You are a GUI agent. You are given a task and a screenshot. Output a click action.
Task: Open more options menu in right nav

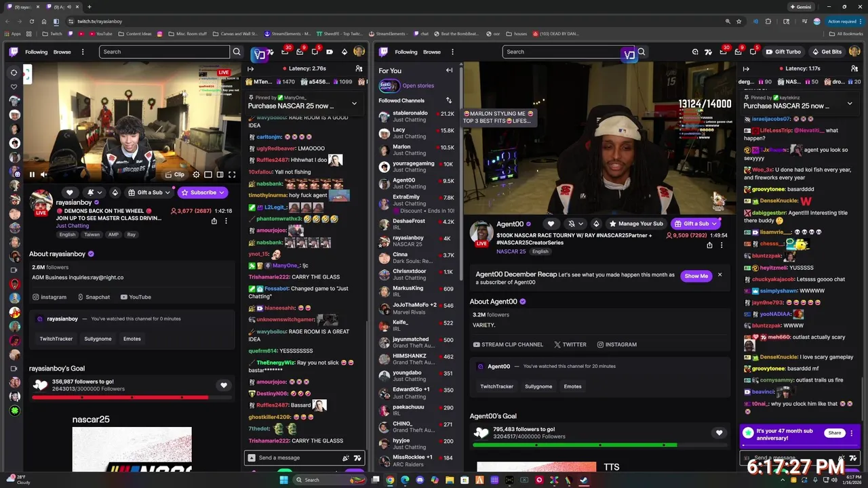pos(452,52)
